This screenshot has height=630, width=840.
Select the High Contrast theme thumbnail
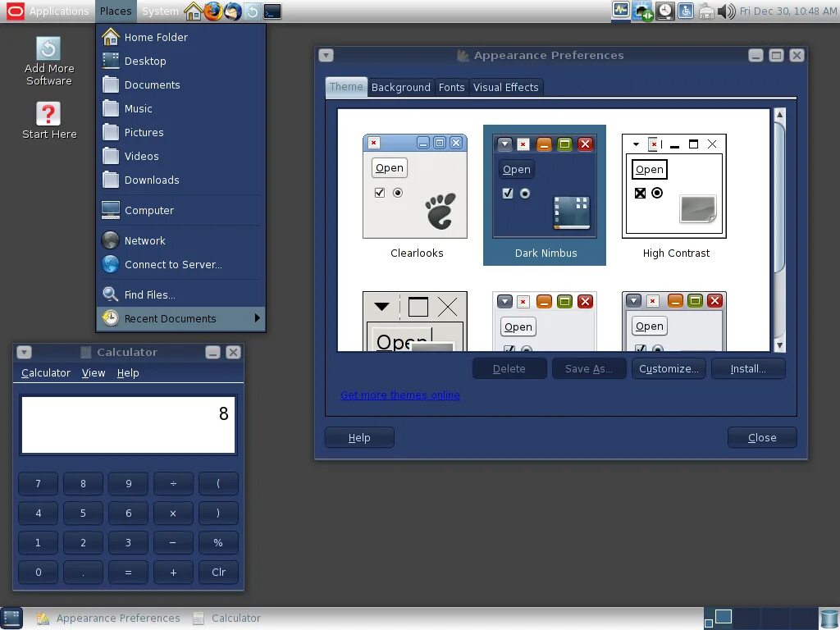click(674, 196)
